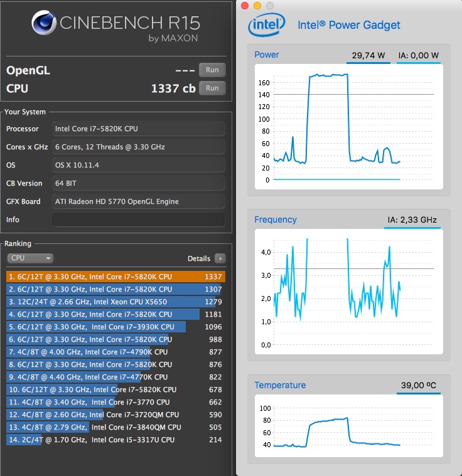Click the Frequency section heading
462x476 pixels.
click(276, 219)
